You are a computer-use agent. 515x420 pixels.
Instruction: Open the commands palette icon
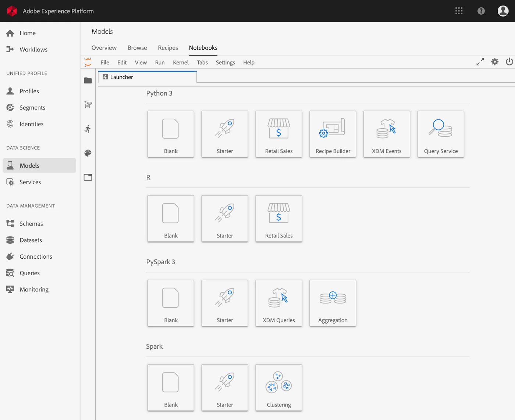[x=88, y=153]
